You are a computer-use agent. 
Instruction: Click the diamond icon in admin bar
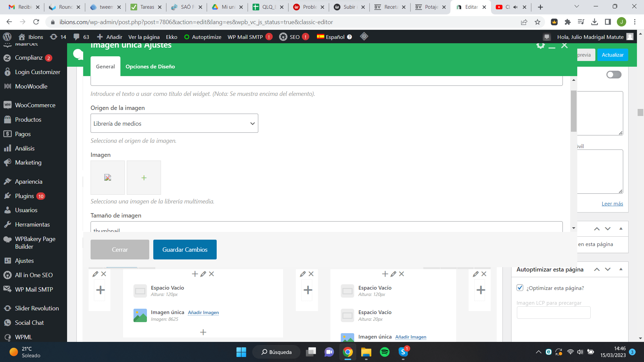click(364, 37)
